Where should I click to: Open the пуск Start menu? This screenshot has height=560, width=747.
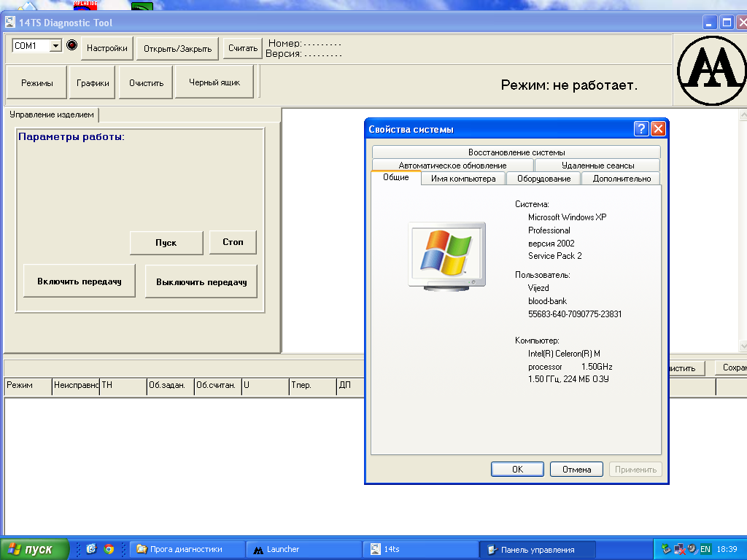point(34,549)
